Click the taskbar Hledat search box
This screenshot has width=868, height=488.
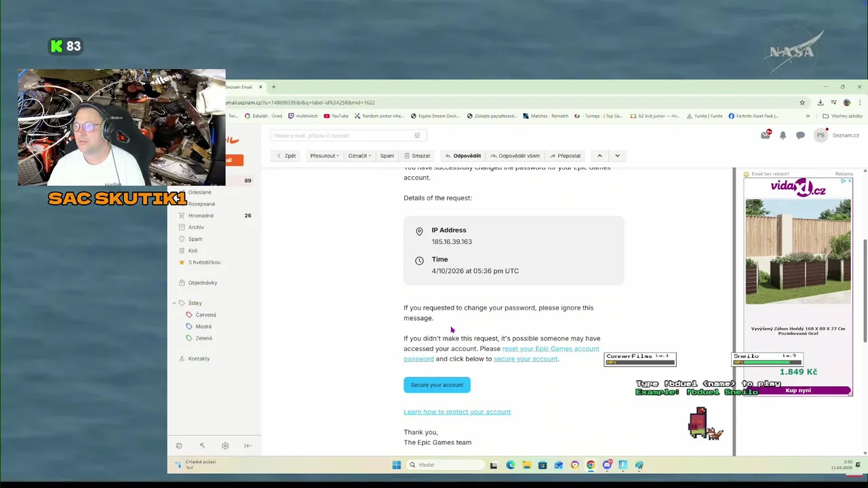click(446, 465)
